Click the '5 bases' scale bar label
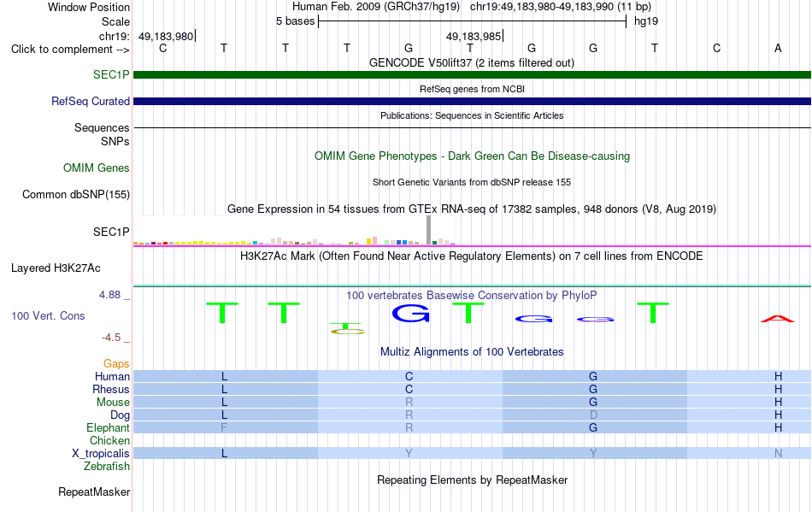 point(295,21)
